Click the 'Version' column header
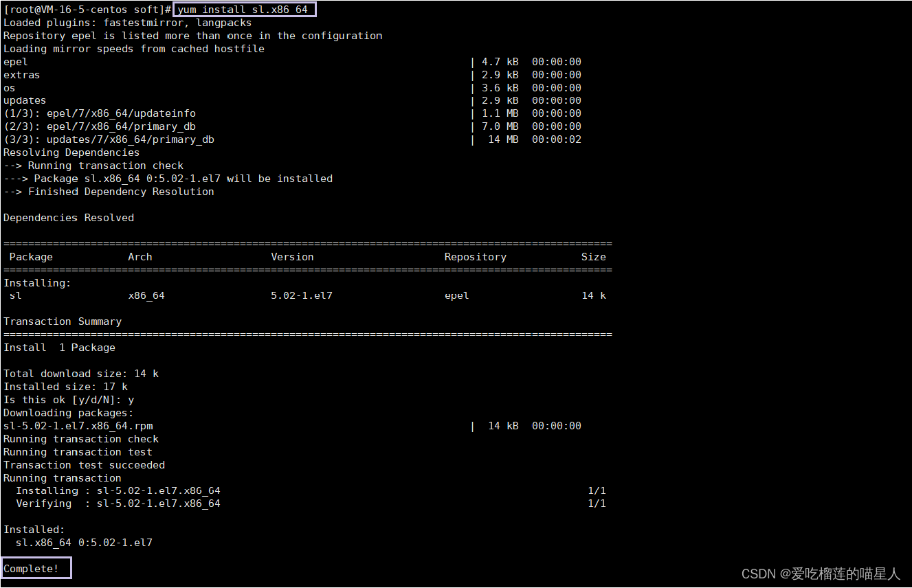 pos(292,257)
